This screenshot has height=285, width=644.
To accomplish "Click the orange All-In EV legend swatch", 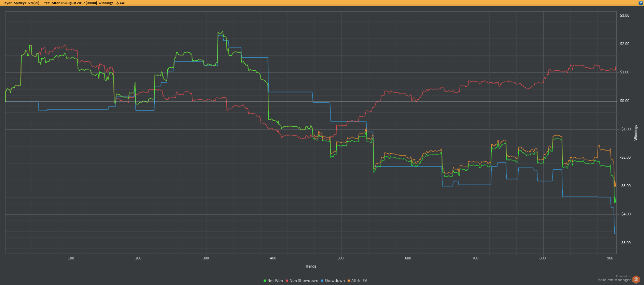I will point(349,281).
